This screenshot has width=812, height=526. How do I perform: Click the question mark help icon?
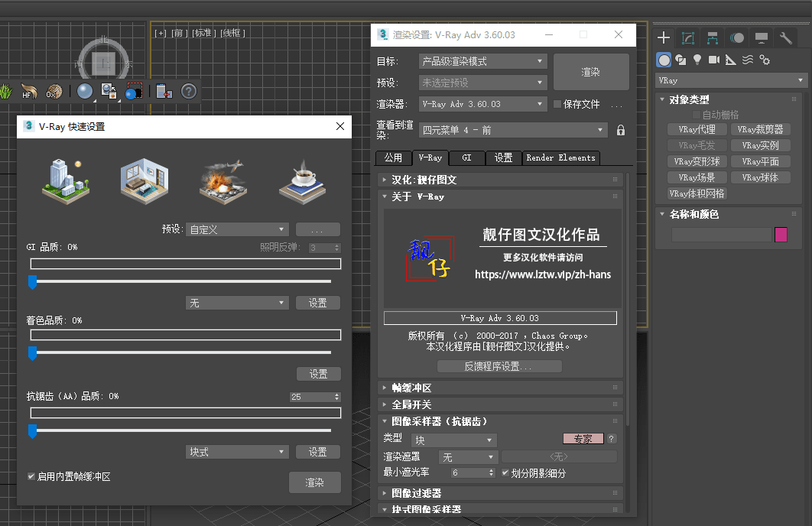coord(189,91)
